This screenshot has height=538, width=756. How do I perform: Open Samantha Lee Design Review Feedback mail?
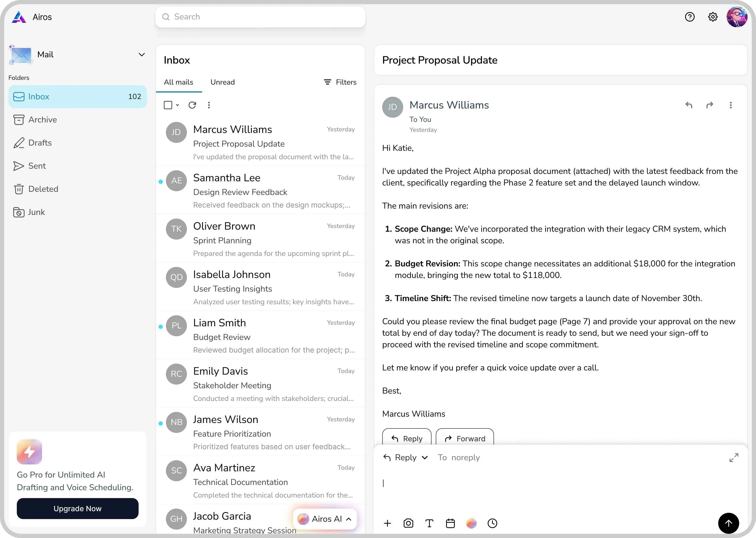[x=260, y=190]
